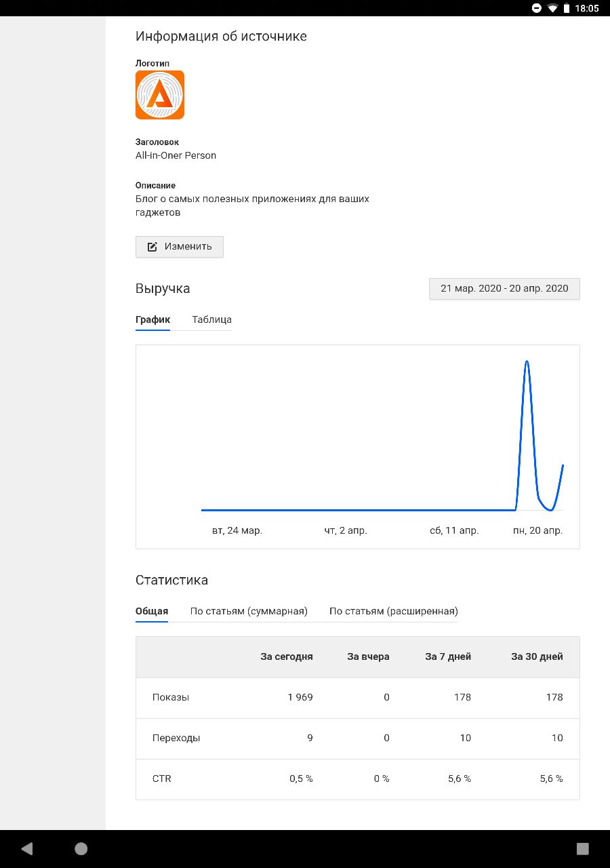
Task: Select the Общая statistics tab
Action: (152, 611)
